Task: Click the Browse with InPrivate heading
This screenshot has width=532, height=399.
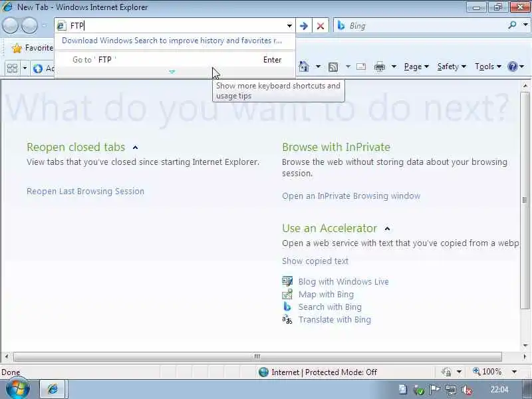Action: (x=336, y=147)
